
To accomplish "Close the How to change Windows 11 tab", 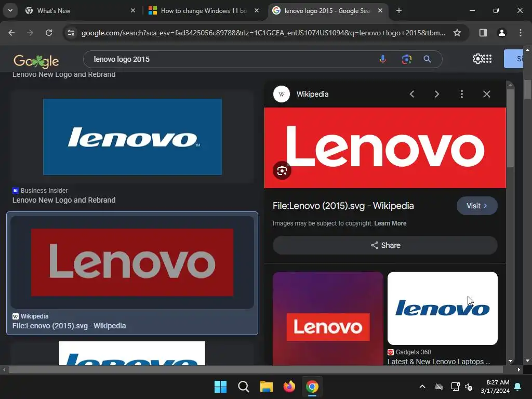I will [257, 11].
